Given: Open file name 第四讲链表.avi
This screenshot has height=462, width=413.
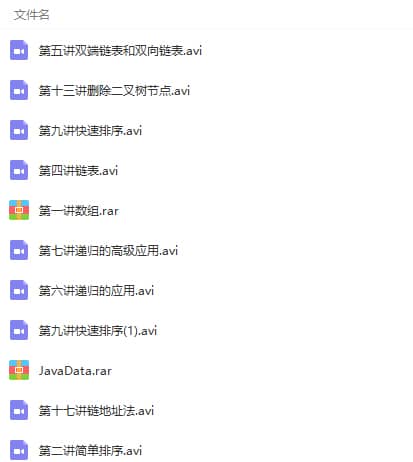Looking at the screenshot, I should point(78,171).
